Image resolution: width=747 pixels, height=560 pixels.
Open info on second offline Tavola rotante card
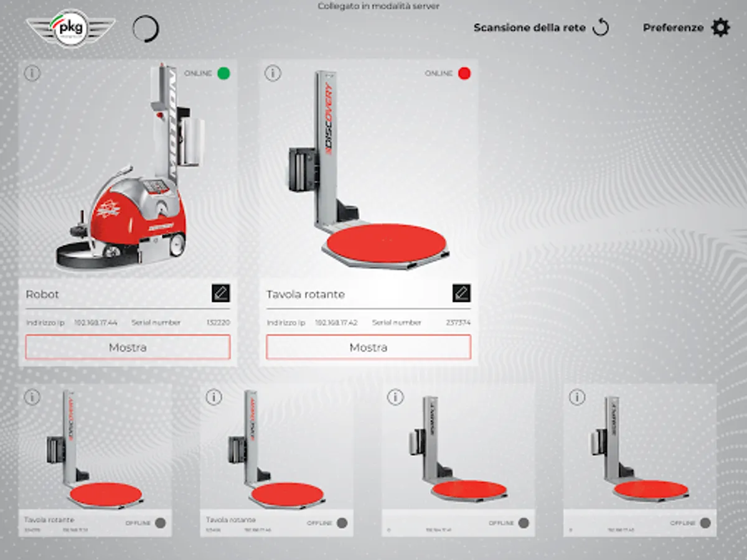pyautogui.click(x=214, y=397)
